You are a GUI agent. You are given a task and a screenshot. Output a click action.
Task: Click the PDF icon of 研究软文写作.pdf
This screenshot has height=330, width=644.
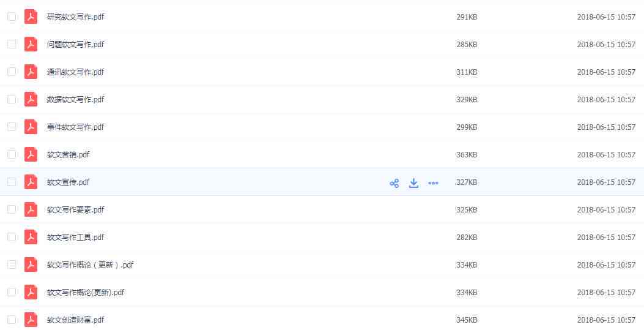pyautogui.click(x=31, y=17)
